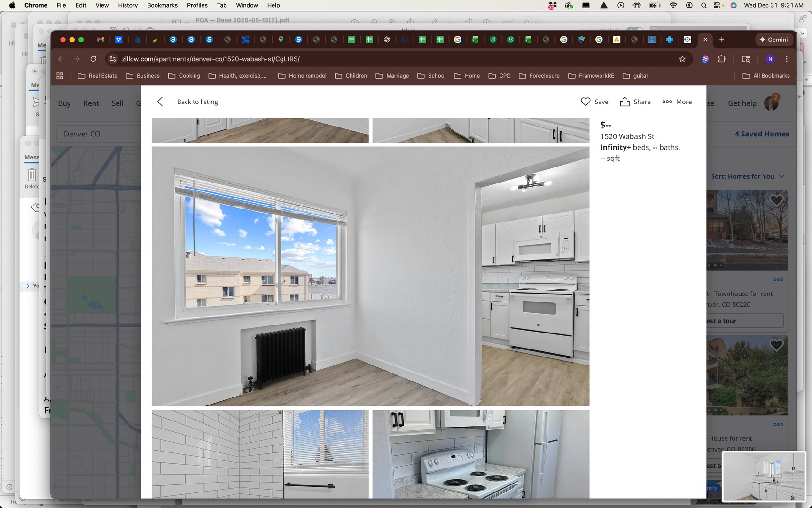Click the Gemini button
The height and width of the screenshot is (508, 812).
coord(774,40)
